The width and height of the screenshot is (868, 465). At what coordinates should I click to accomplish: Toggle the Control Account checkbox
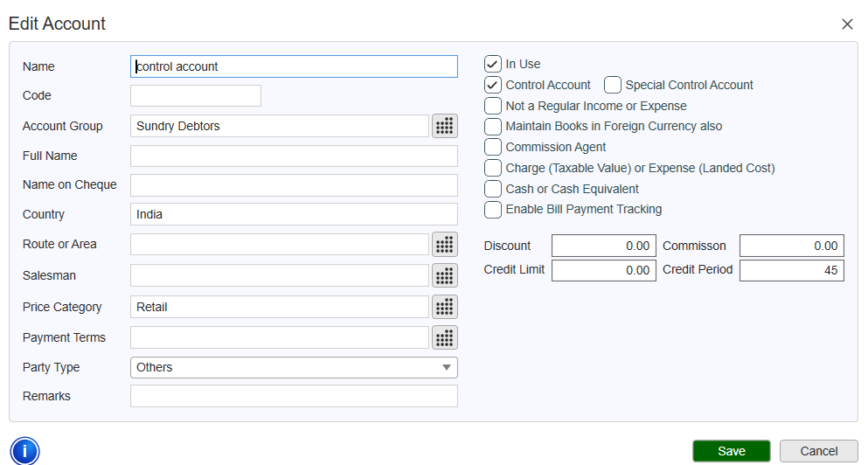click(493, 85)
